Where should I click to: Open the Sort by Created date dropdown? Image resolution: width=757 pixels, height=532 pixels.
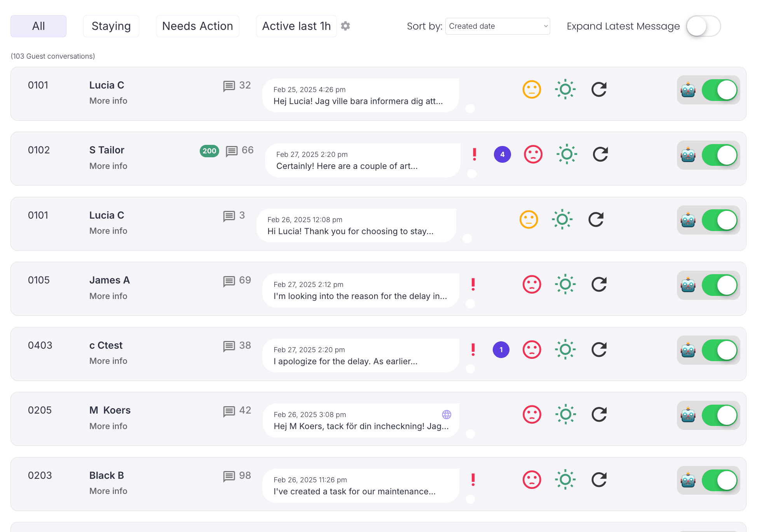click(x=497, y=26)
